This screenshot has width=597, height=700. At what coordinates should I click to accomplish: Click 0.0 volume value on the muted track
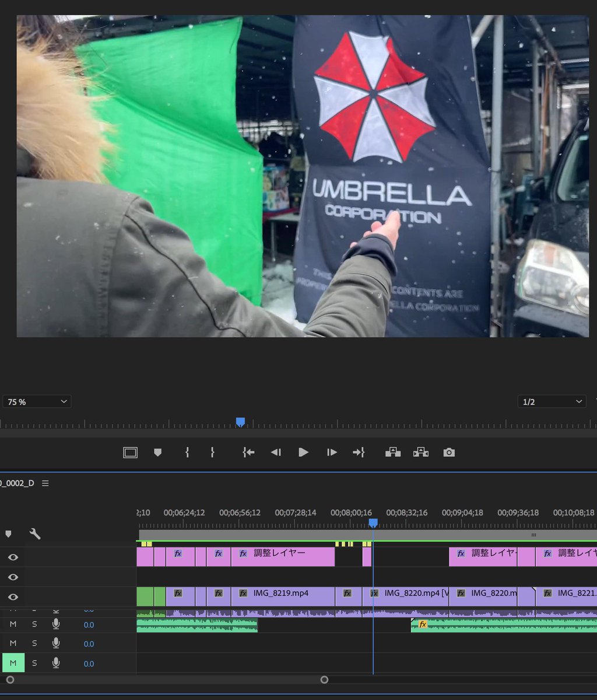[89, 664]
